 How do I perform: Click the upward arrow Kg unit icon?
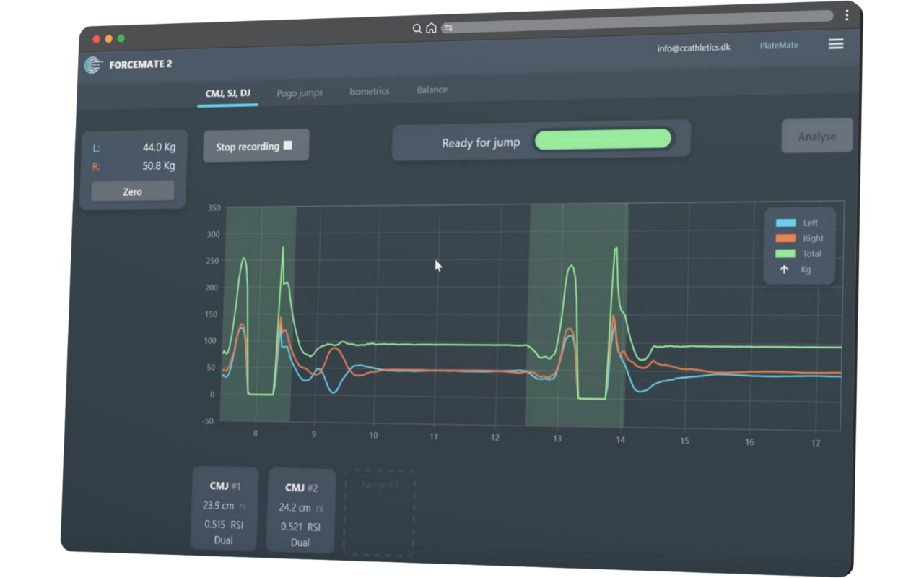point(784,269)
